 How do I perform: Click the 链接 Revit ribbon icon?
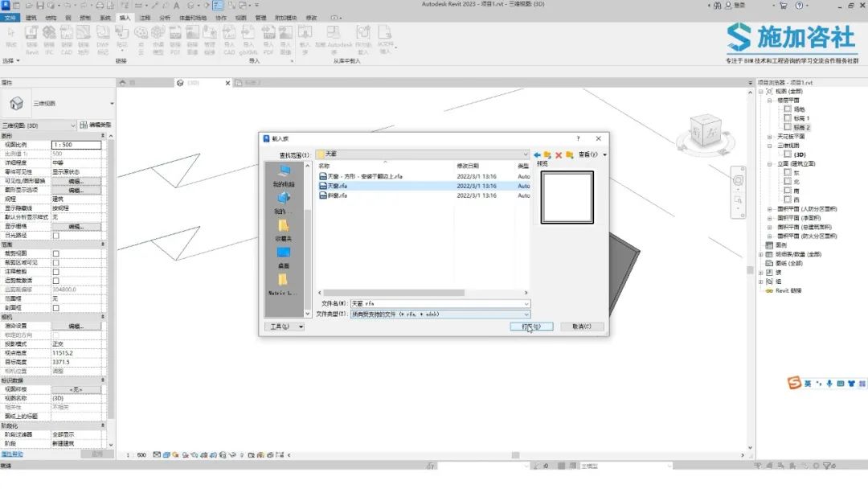coord(32,40)
